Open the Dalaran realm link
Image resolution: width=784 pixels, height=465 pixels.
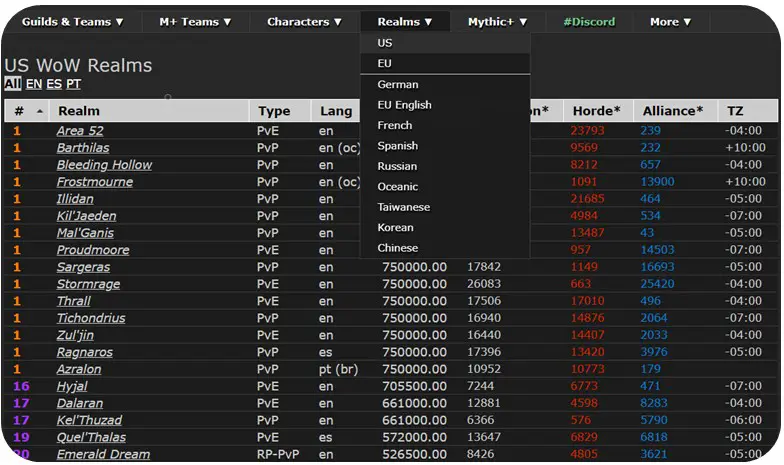(80, 403)
